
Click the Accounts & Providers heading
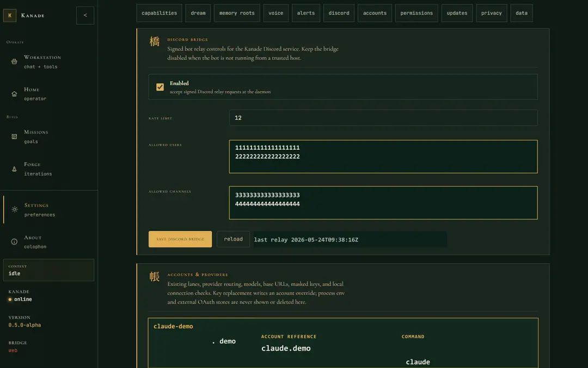tap(198, 274)
